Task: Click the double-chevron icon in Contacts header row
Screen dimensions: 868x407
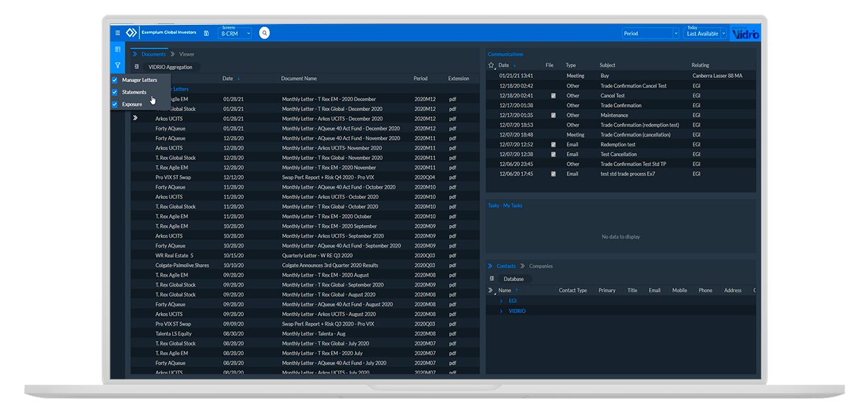Action: [492, 290]
